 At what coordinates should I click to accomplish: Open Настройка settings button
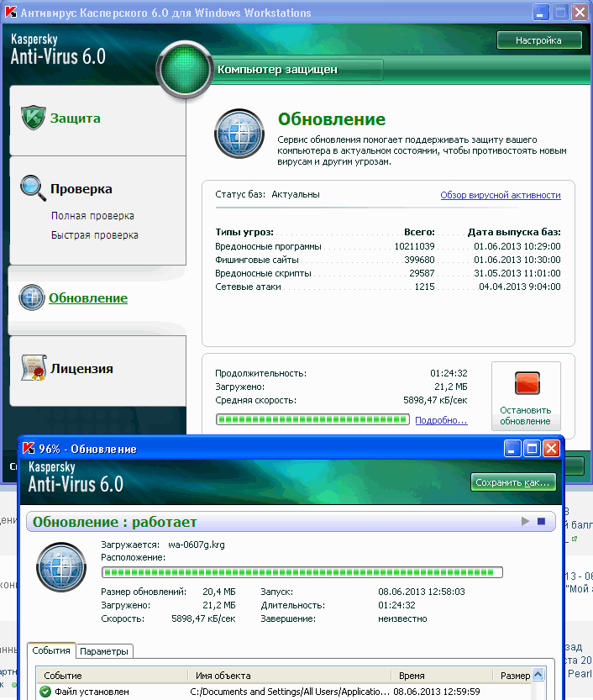(539, 40)
